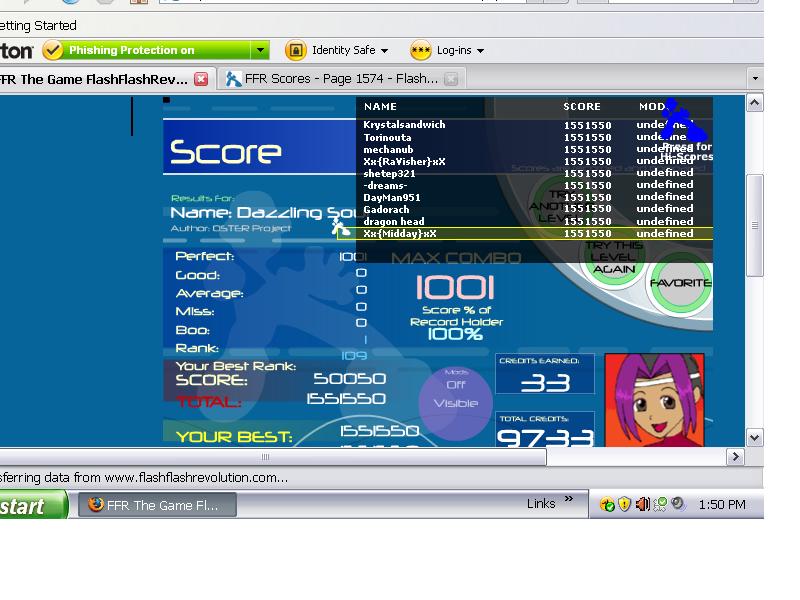Click the blue FFR hi-scores mascot icon

685,120
